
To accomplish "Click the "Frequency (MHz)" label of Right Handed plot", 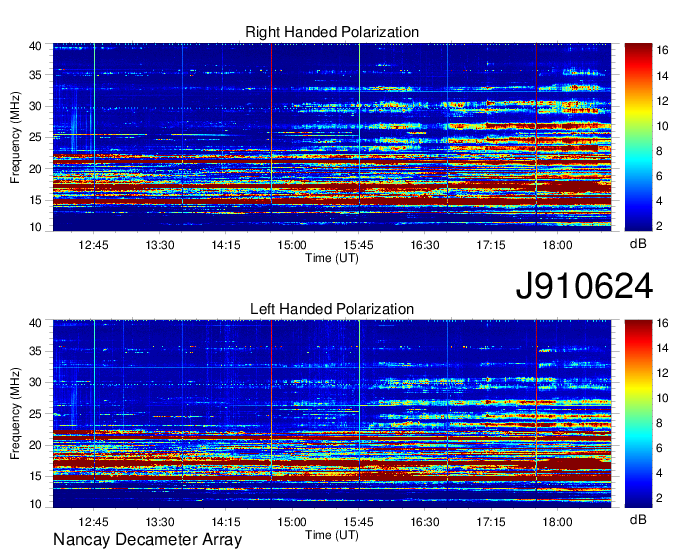I will click(x=15, y=137).
